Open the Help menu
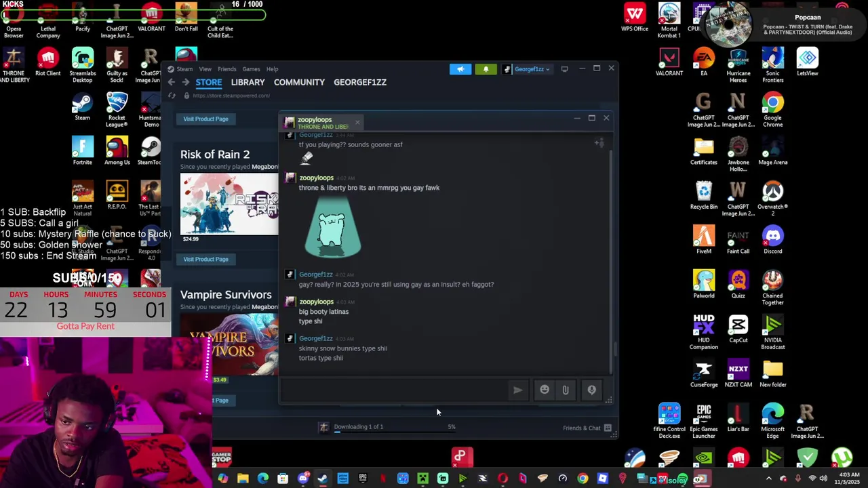Viewport: 868px width, 488px height. (x=272, y=69)
